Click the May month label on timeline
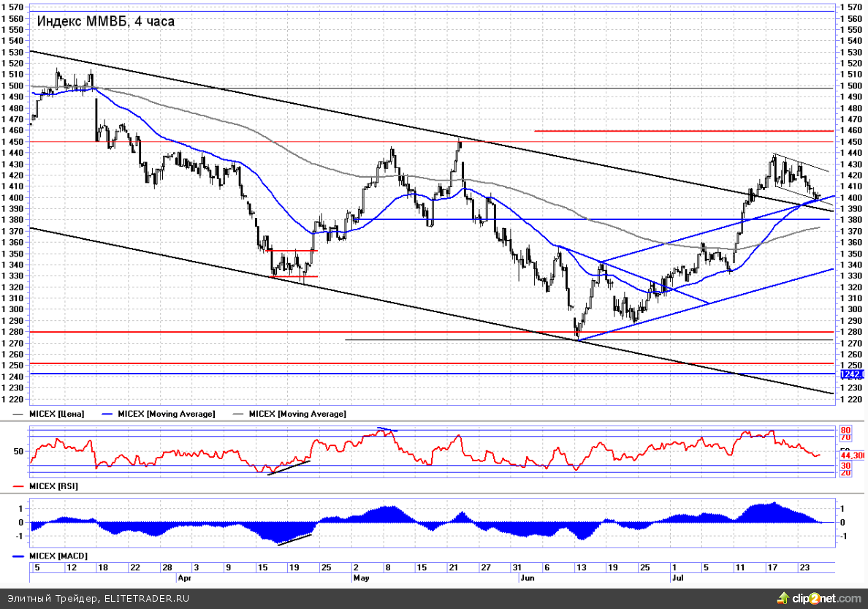This screenshot has width=868, height=609. tap(360, 578)
